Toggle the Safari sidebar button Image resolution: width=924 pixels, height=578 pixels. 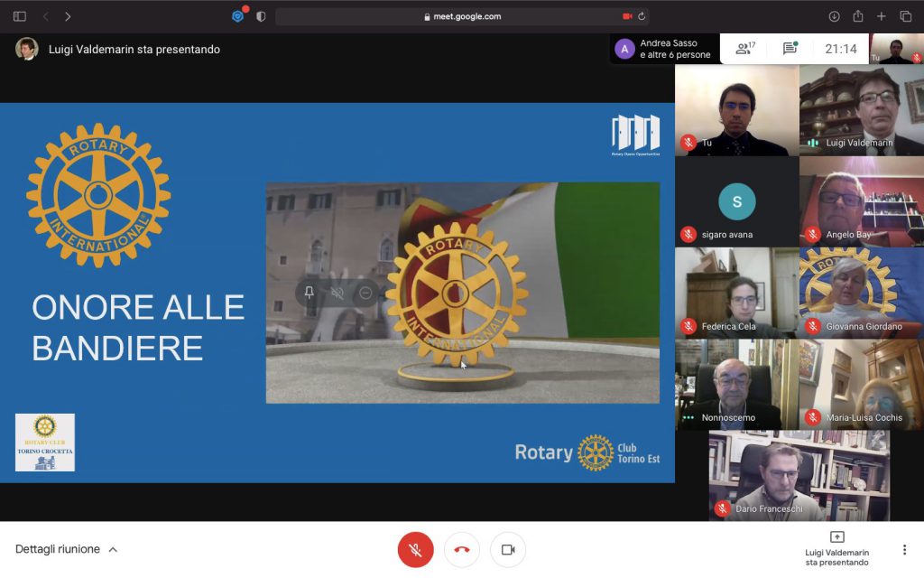click(20, 16)
